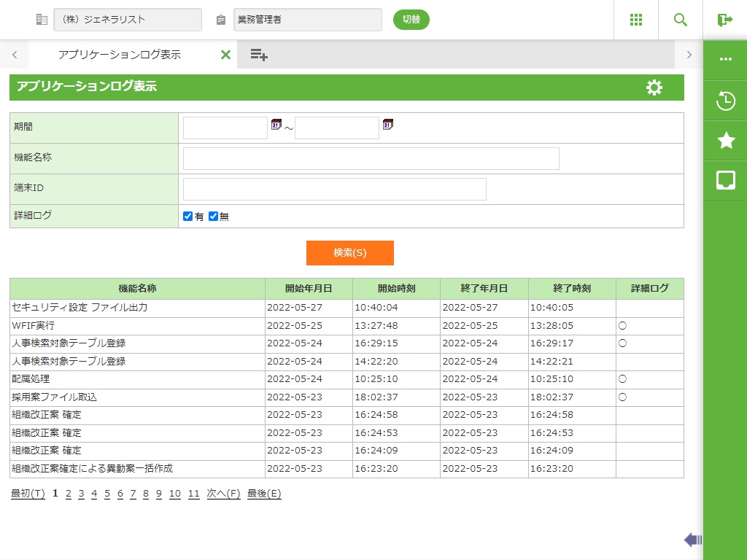Open favorites star icon in sidebar

coord(725,141)
